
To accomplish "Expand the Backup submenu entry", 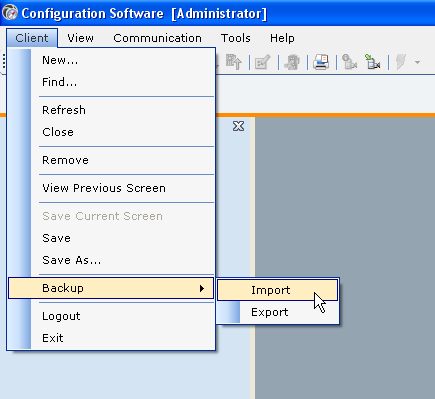I will coord(111,288).
